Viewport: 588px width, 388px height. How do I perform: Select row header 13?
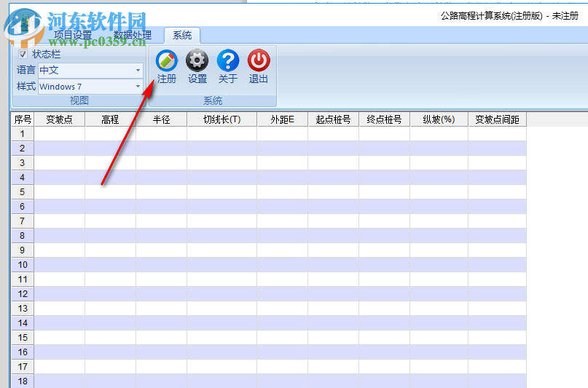(23, 308)
